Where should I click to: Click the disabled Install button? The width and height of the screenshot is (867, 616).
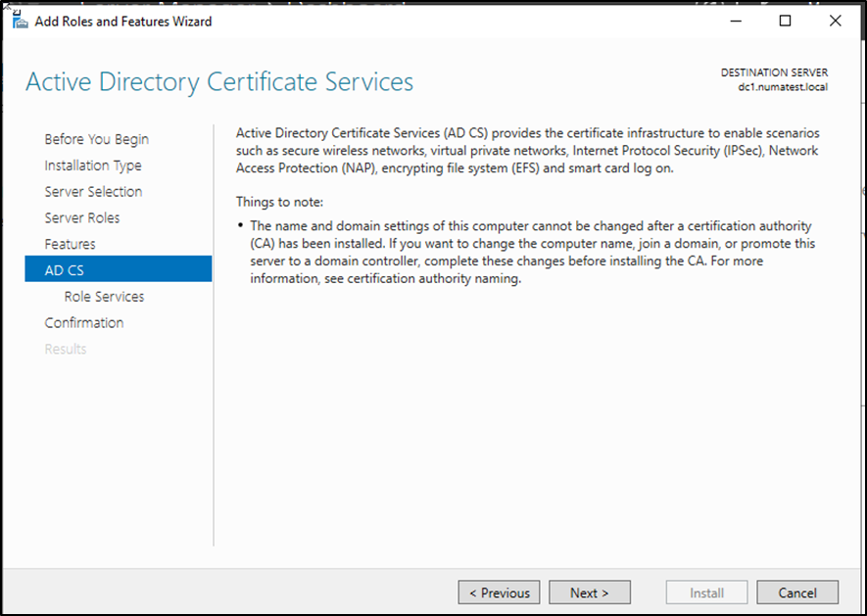[706, 592]
